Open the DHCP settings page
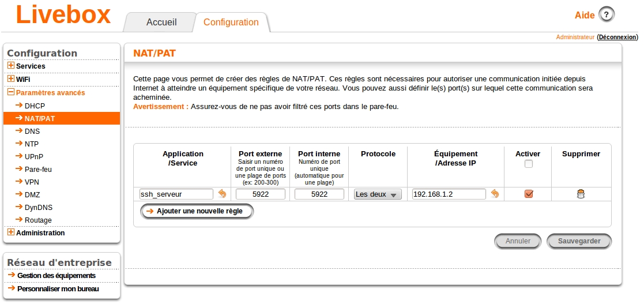The image size is (644, 304). (x=35, y=106)
